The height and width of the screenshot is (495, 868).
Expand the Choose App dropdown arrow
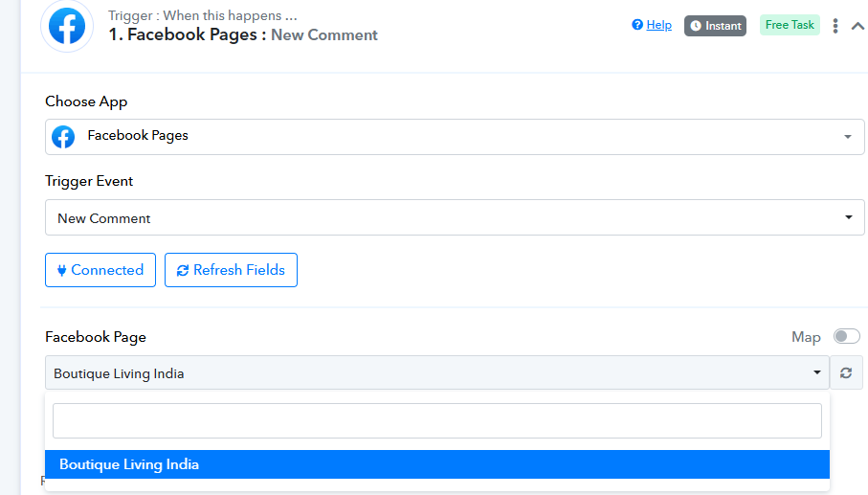click(x=847, y=137)
